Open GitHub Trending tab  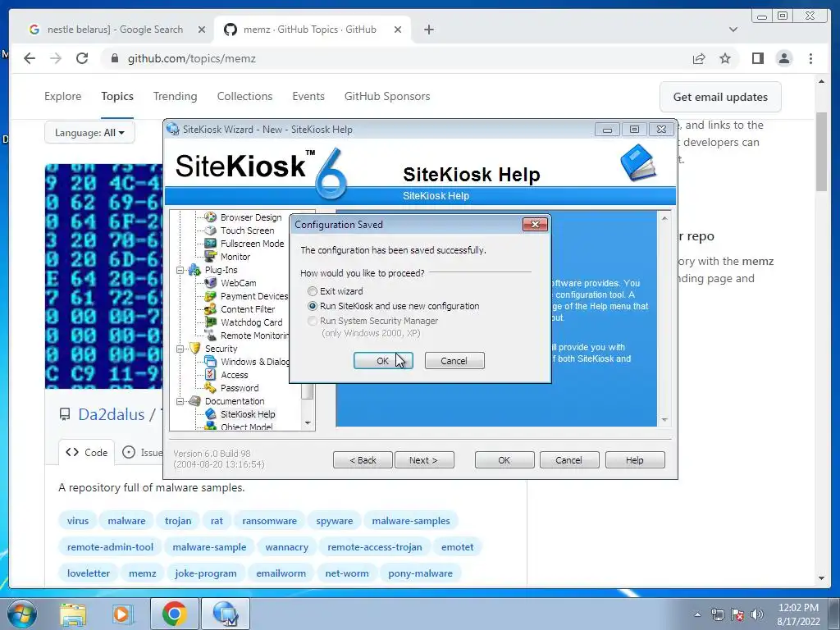pos(176,97)
